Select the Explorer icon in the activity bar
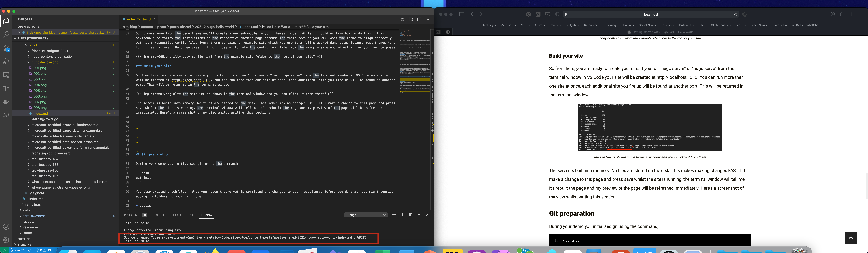Viewport: 868px width, 253px height. point(6,21)
